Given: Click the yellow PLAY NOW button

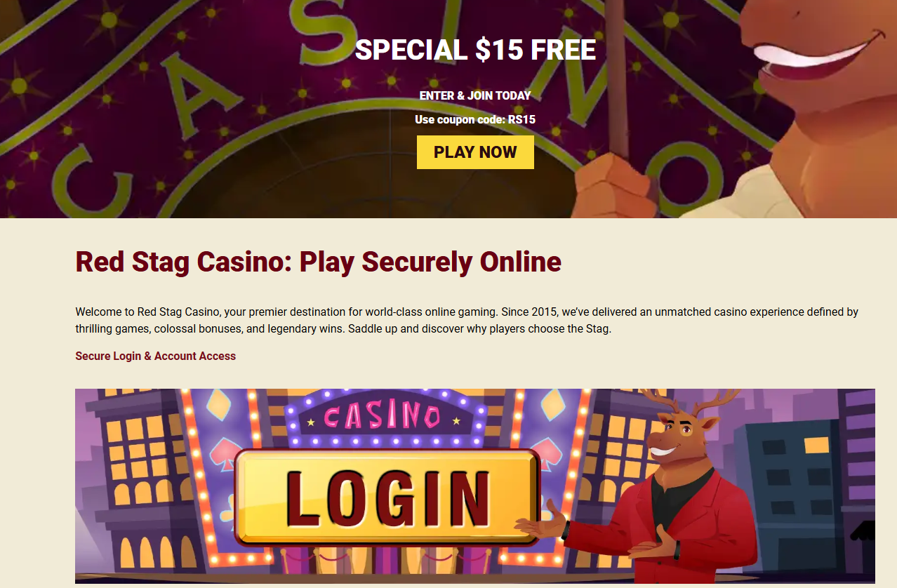Looking at the screenshot, I should tap(475, 152).
